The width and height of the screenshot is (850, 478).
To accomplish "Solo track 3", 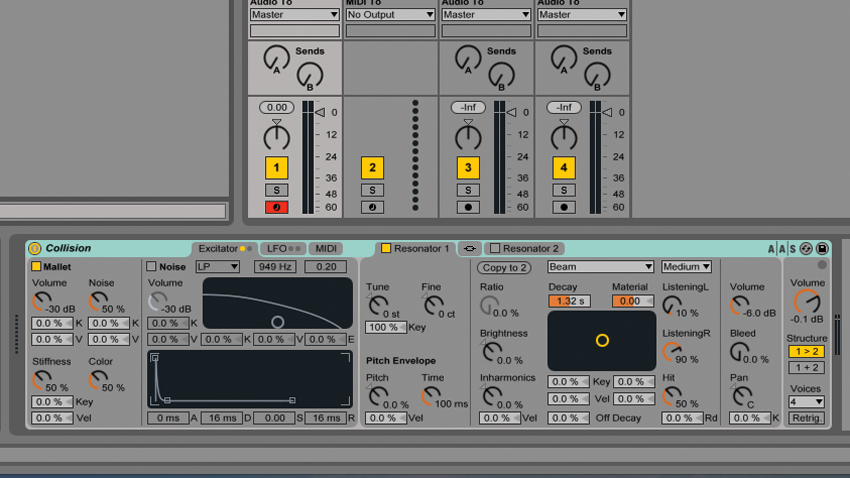I will pyautogui.click(x=468, y=190).
